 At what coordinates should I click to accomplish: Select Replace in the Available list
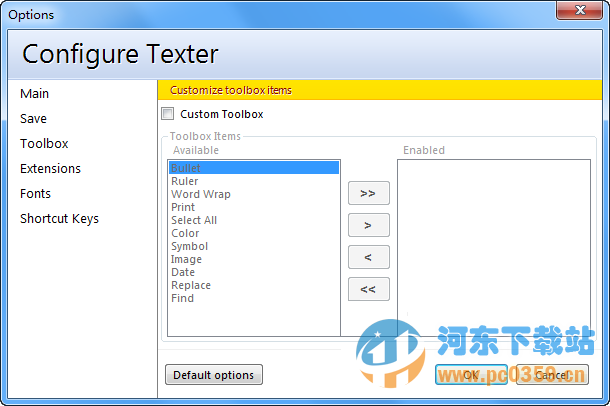(x=254, y=285)
